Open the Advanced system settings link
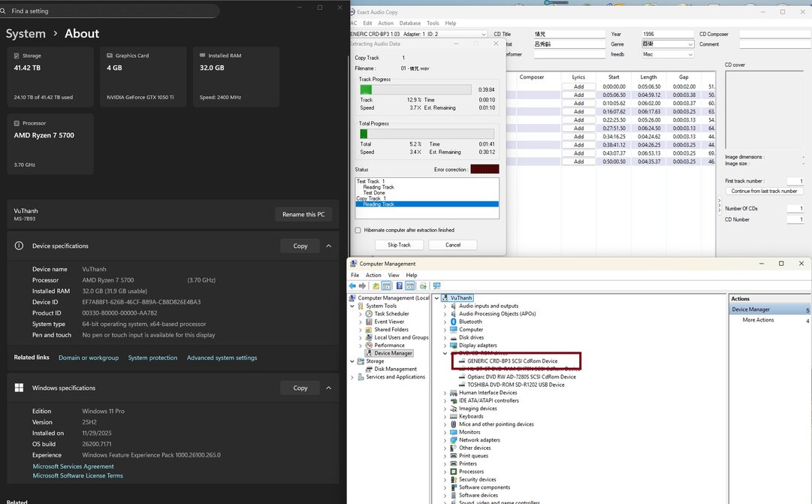The height and width of the screenshot is (504, 812). pyautogui.click(x=222, y=358)
